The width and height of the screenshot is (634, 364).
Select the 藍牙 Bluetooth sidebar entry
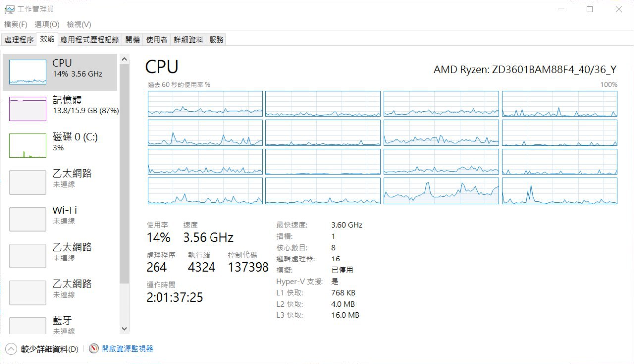pyautogui.click(x=60, y=324)
